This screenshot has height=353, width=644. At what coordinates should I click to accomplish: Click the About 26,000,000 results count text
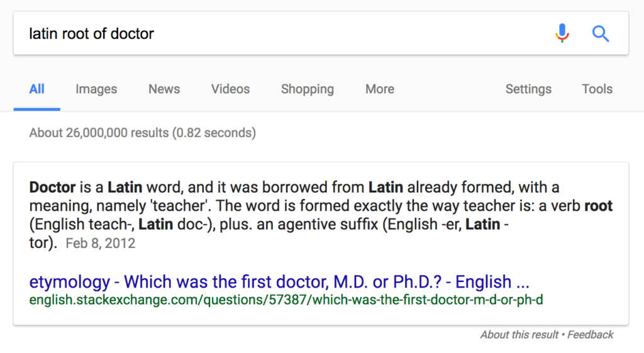[142, 133]
